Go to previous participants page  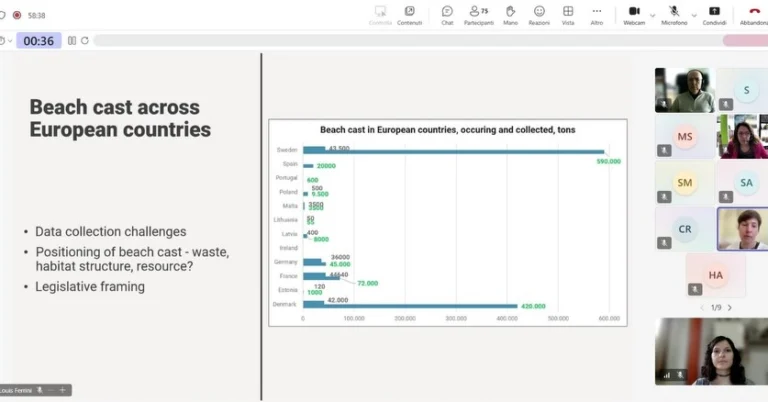pyautogui.click(x=702, y=307)
